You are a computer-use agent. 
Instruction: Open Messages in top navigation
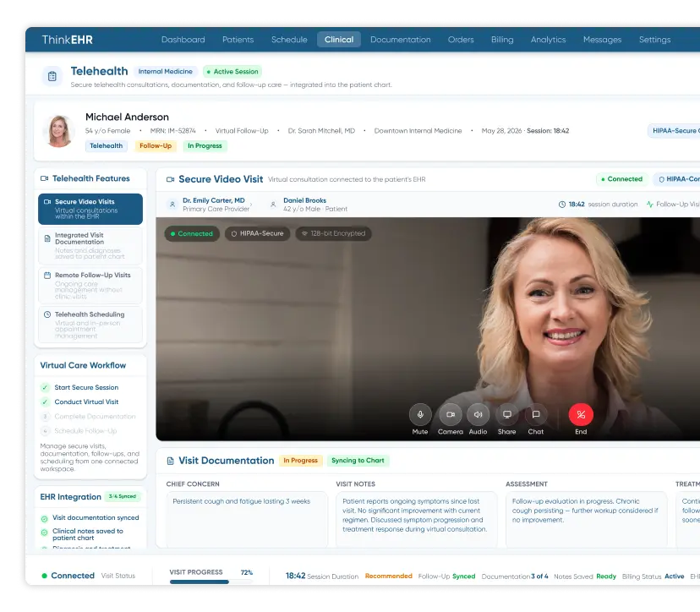[x=602, y=40]
